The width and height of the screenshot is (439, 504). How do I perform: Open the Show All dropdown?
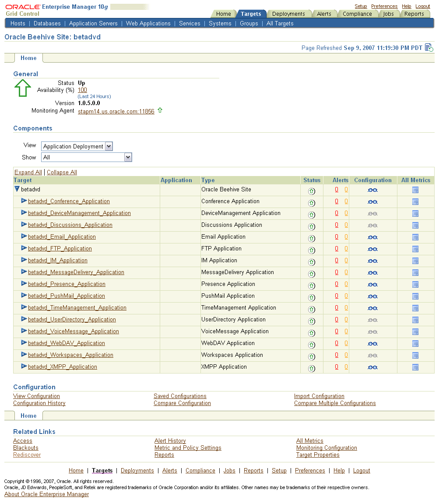(87, 157)
